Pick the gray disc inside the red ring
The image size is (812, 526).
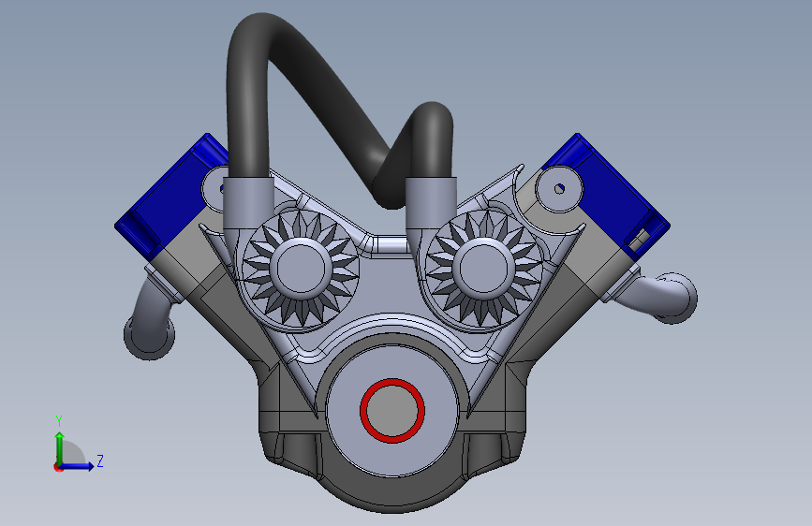click(392, 411)
